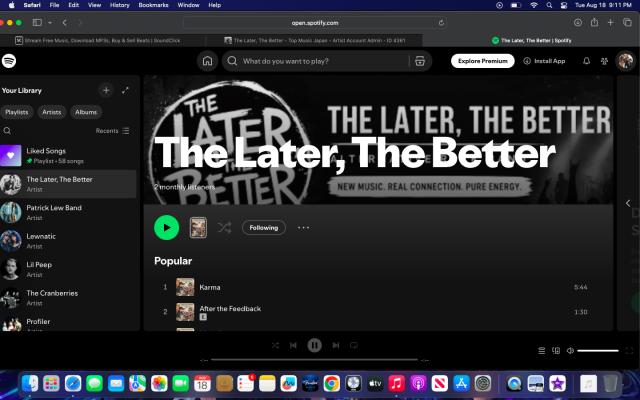The width and height of the screenshot is (640, 400).
Task: Open the Bookmarks menu
Action: 153,5
